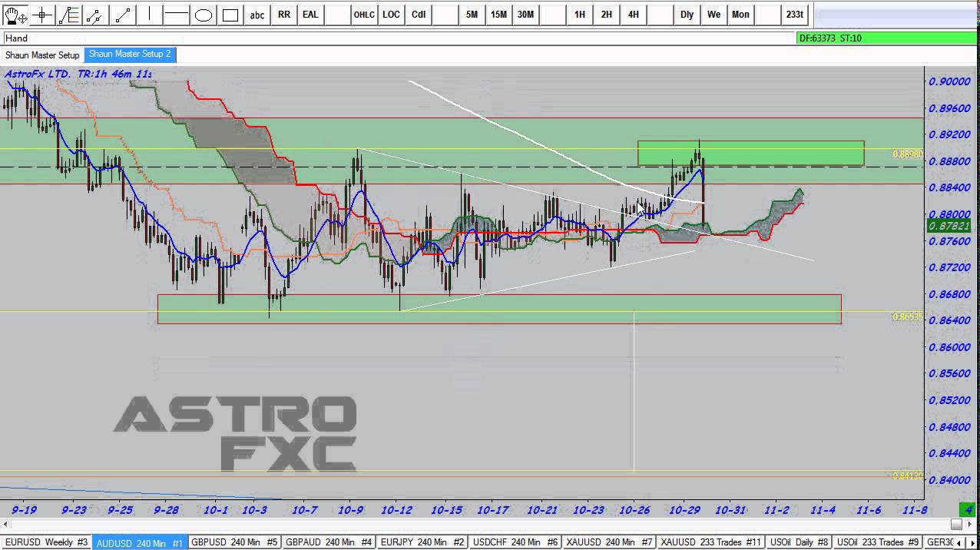
Task: Switch chart style to Cdl candlesticks
Action: [419, 15]
